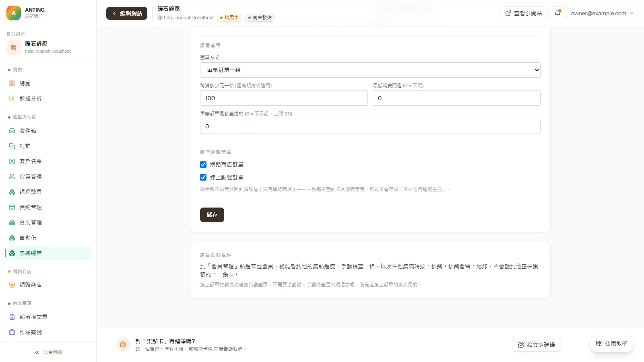Go to 合約管理 in sidebar
This screenshot has width=644, height=362.
[x=48, y=222]
